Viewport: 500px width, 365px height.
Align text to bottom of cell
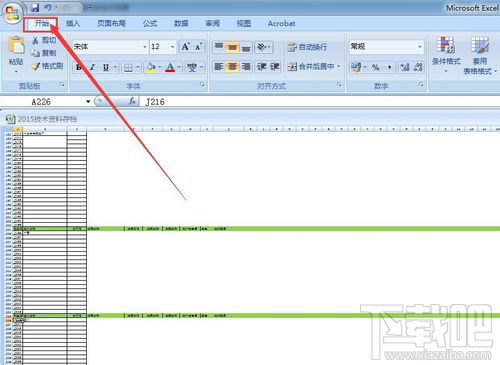coord(246,47)
